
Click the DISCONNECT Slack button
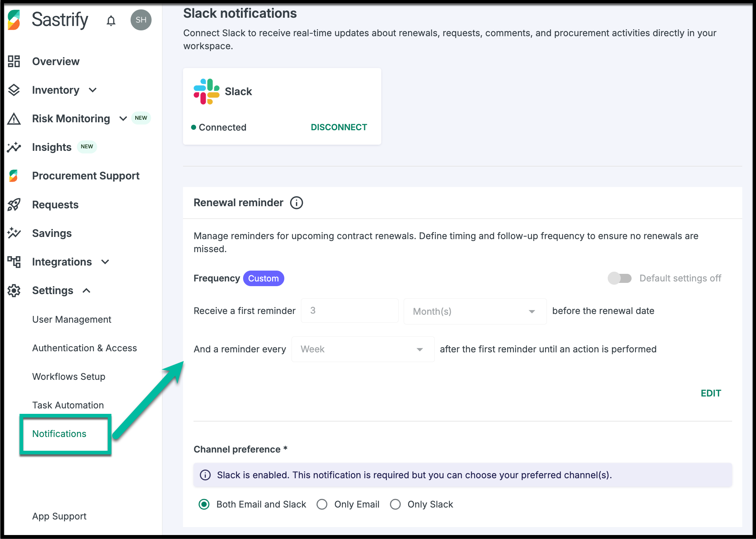click(x=339, y=127)
